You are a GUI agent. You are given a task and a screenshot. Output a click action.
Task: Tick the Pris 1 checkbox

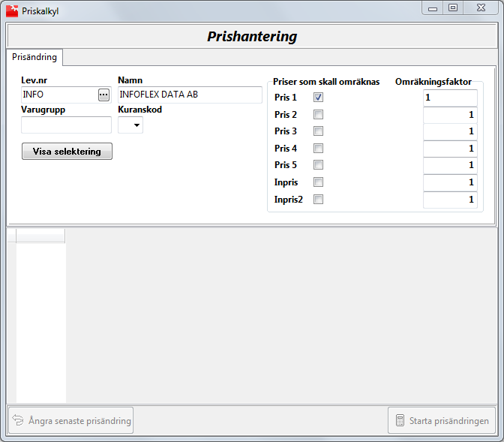318,97
